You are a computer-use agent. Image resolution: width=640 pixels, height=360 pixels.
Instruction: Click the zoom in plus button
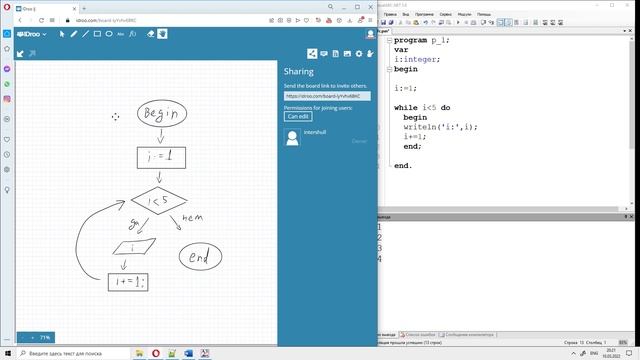[x=32, y=338]
